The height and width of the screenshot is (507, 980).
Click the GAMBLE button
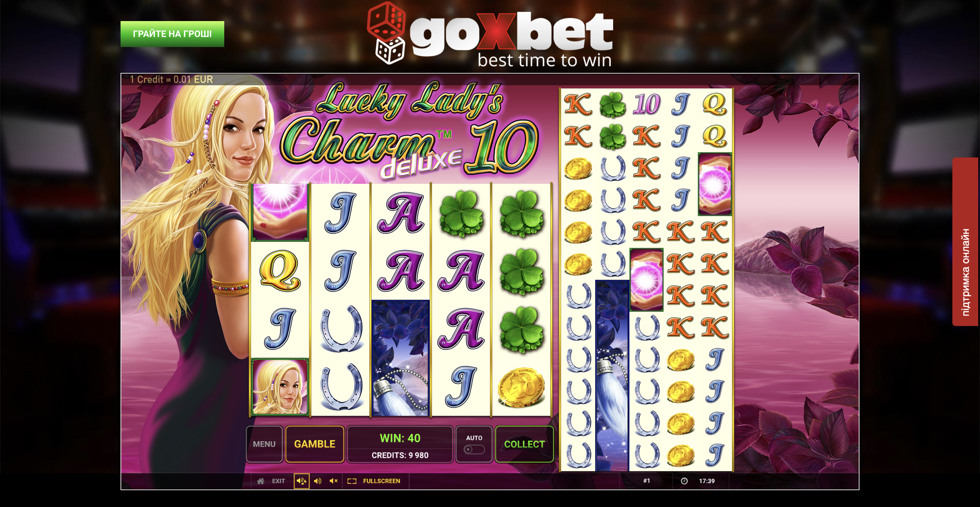click(x=315, y=444)
